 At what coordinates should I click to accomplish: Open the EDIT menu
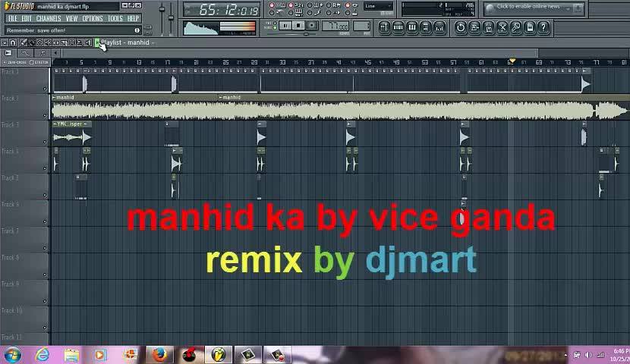click(x=27, y=18)
